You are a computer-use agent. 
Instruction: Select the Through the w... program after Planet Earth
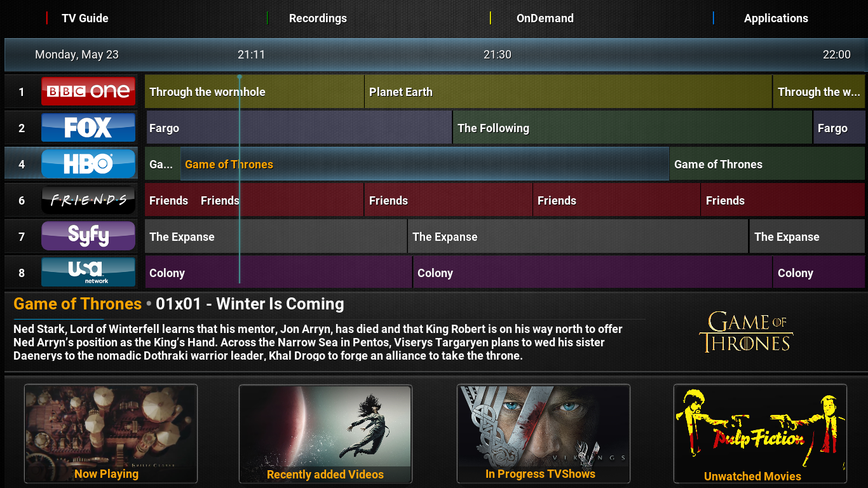pyautogui.click(x=819, y=91)
